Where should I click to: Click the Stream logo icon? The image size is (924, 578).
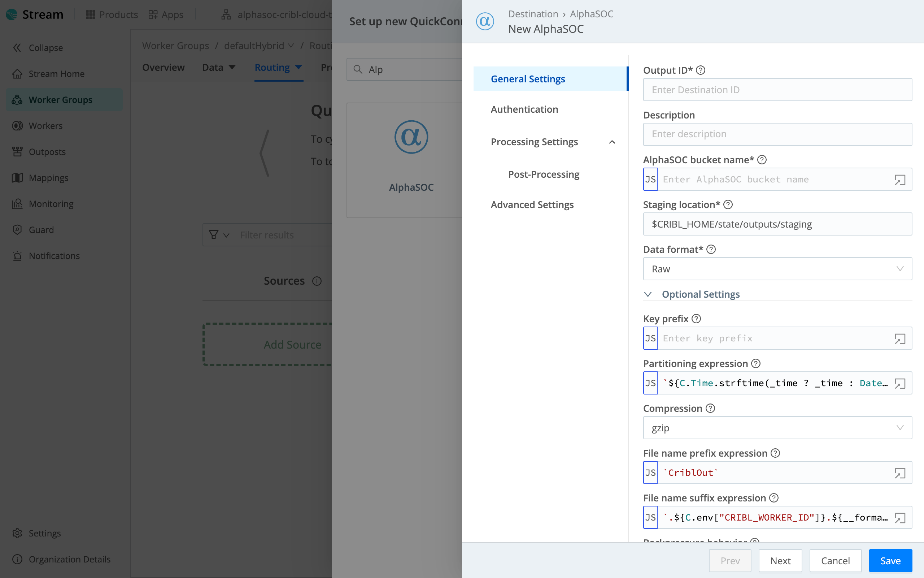click(12, 14)
